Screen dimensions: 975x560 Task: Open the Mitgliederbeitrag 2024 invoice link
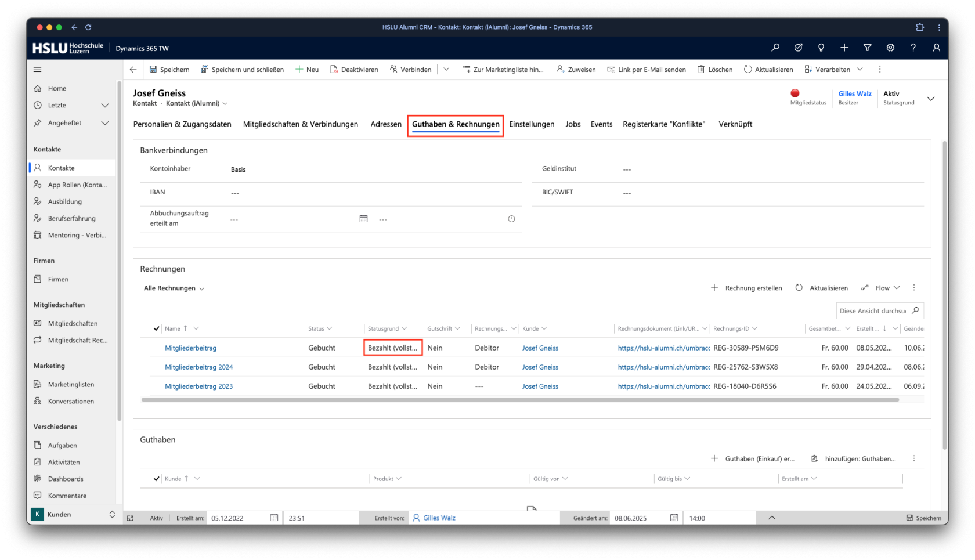[x=198, y=367]
